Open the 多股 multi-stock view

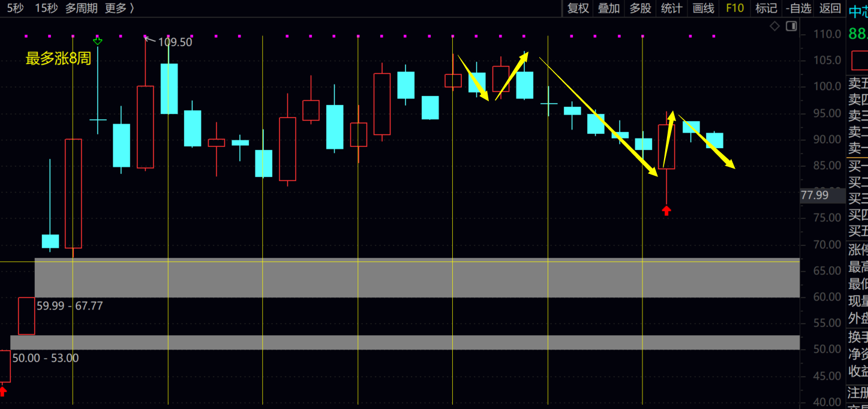point(640,8)
